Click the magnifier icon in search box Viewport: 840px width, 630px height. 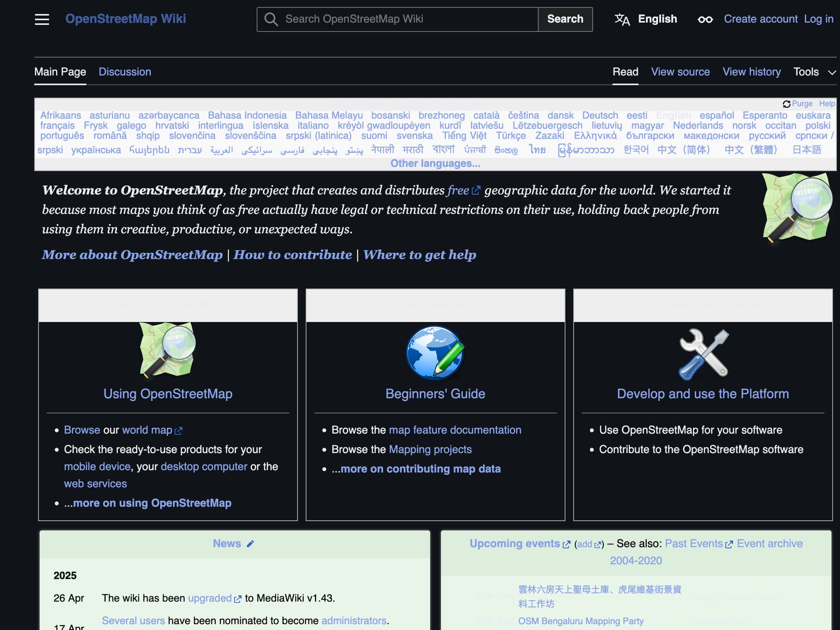point(271,19)
